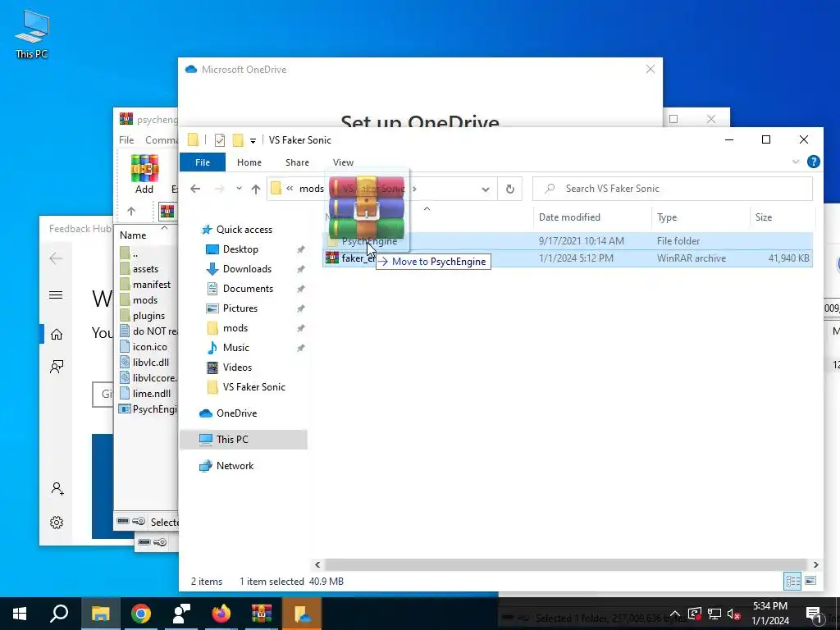Click Explorer up directory arrow
This screenshot has height=630, width=840.
pos(256,189)
